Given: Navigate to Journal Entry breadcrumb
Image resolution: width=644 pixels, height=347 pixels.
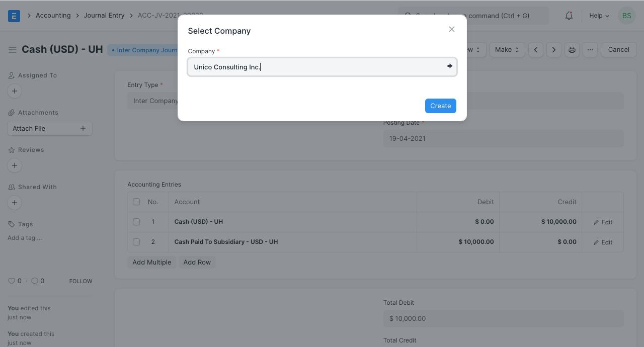Looking at the screenshot, I should 104,16.
